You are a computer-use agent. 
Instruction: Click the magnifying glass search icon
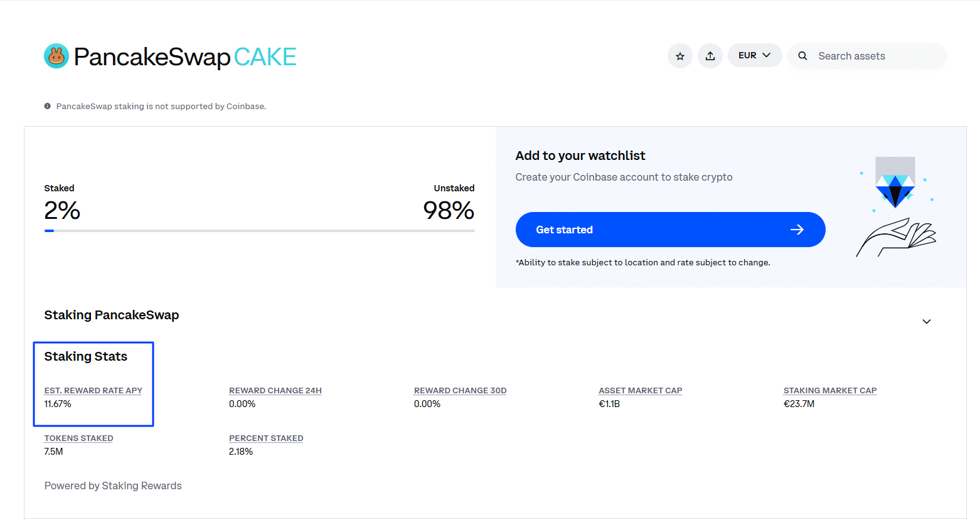coord(802,56)
